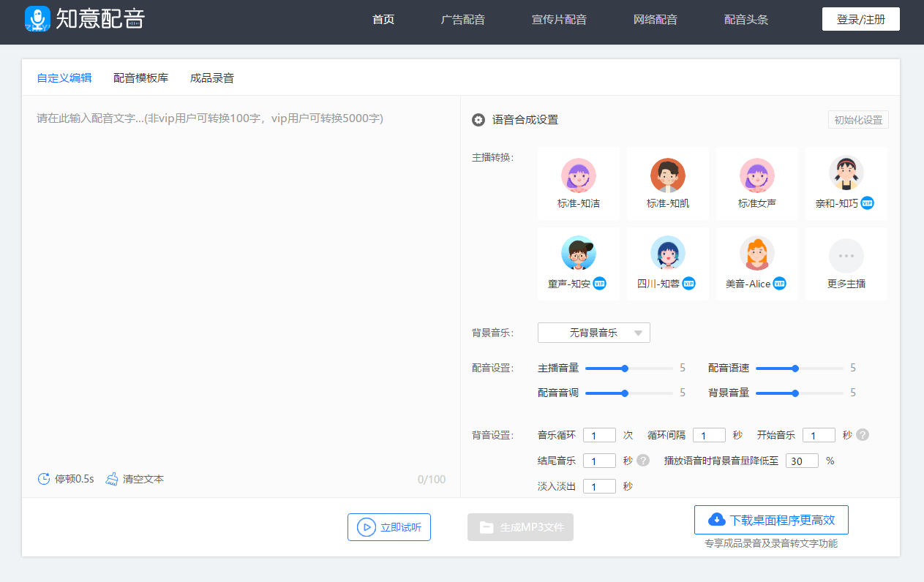Viewport: 924px width, 582px height.
Task: Pick the child voice 童声-知安
Action: [578, 263]
